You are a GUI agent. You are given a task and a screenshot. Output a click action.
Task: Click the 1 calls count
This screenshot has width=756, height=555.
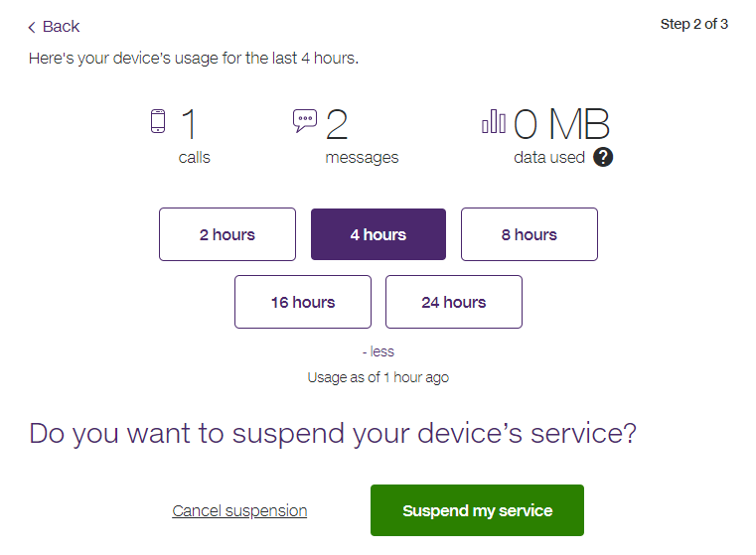(x=189, y=125)
